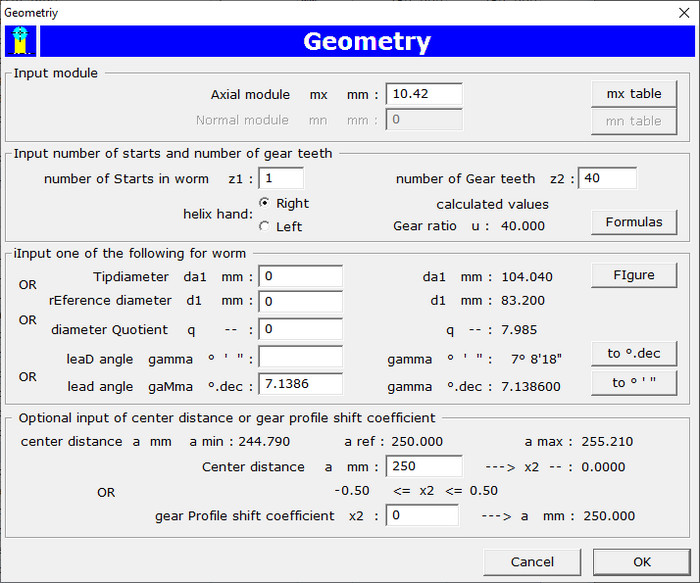Viewport: 700px width, 583px height.
Task: Edit the lead angle gaMma decimal field
Action: pos(300,384)
